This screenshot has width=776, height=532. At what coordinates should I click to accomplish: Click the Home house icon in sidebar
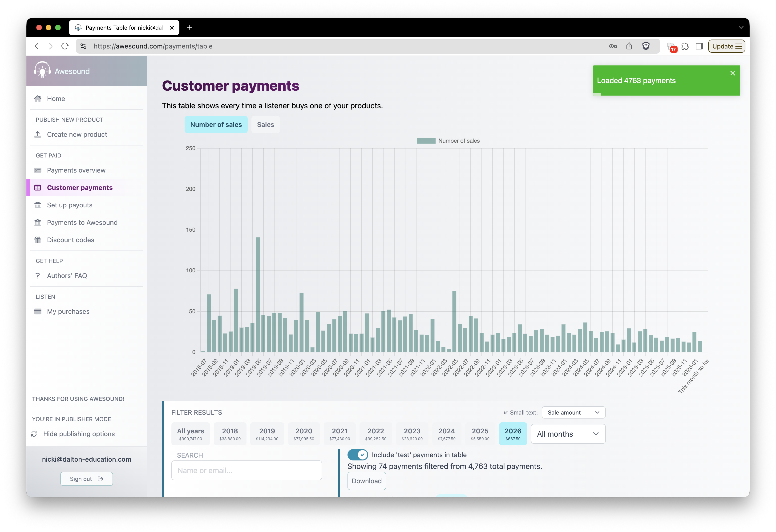coord(38,98)
